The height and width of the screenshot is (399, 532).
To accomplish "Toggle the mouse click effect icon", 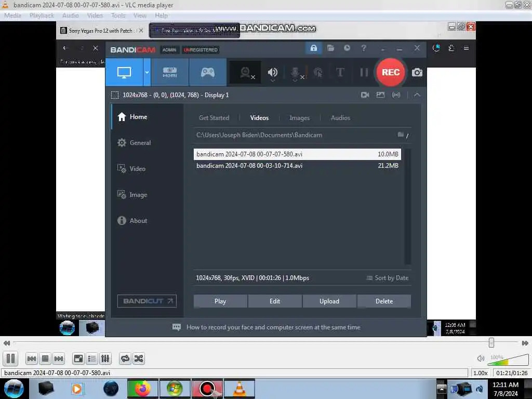I will 318,72.
